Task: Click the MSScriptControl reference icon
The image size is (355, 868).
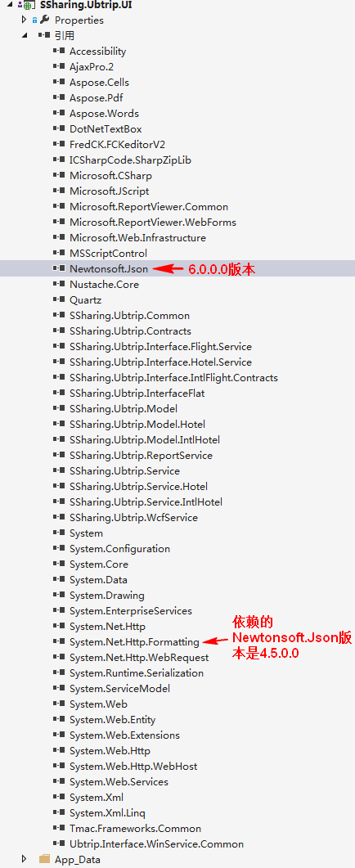Action: pos(59,253)
